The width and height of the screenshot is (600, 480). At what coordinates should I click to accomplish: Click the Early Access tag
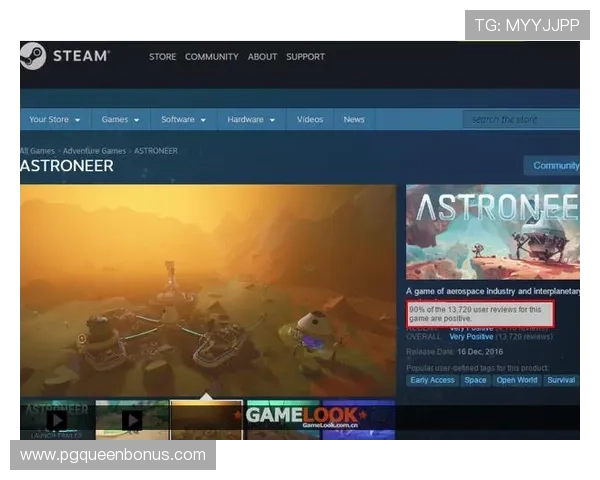click(432, 380)
